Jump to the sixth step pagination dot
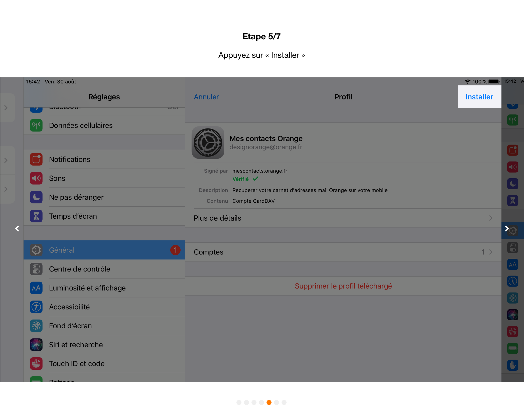Image resolution: width=524 pixels, height=420 pixels. pos(277,402)
